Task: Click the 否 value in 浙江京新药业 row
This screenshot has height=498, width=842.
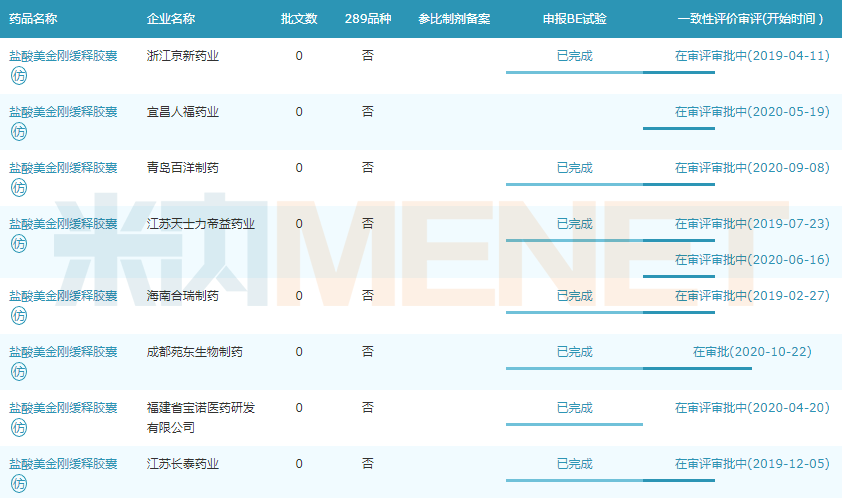Action: point(368,56)
